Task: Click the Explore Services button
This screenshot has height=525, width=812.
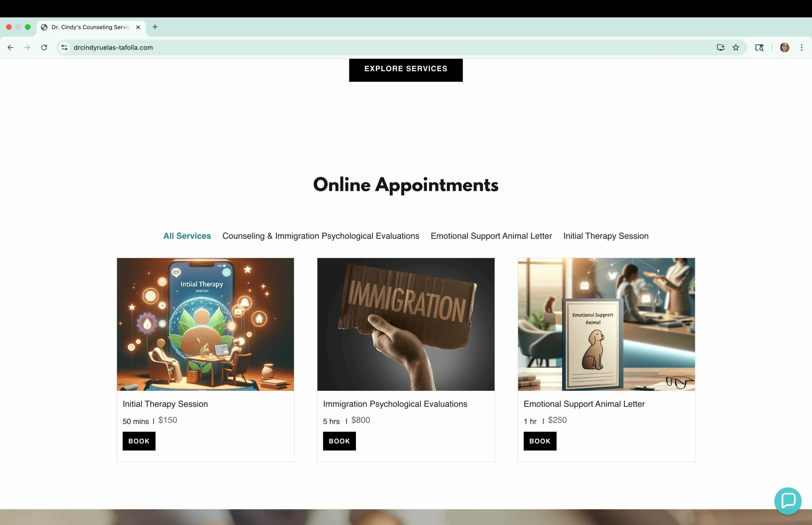Action: coord(405,70)
